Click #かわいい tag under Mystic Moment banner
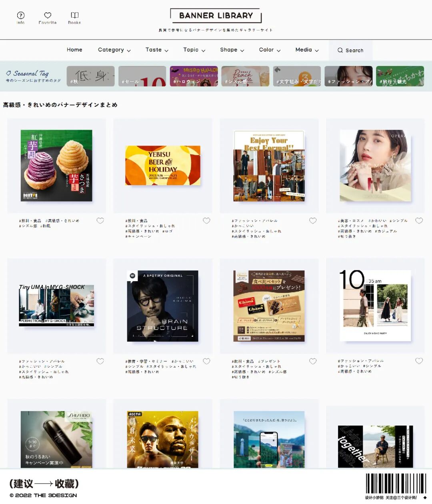This screenshot has width=432, height=504. coord(377,221)
